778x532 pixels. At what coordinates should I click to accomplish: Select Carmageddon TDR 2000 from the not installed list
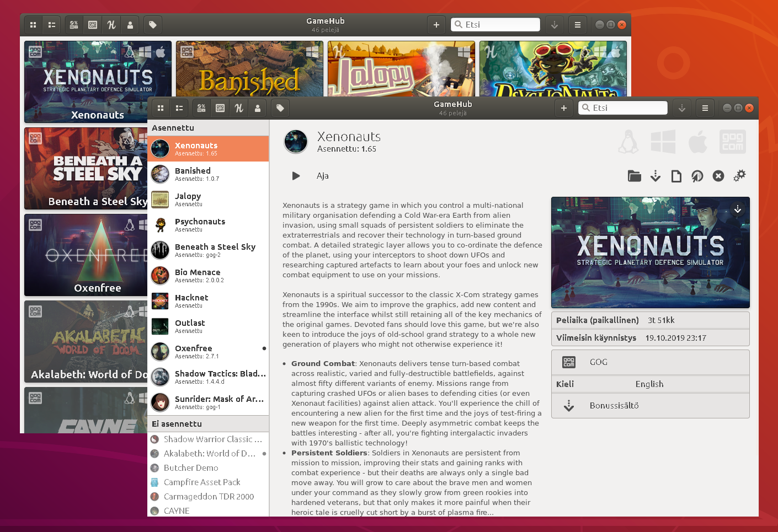pyautogui.click(x=208, y=497)
